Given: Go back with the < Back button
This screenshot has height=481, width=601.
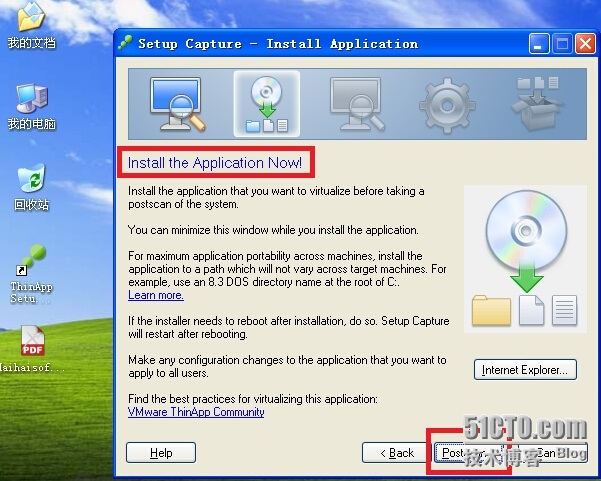Looking at the screenshot, I should pyautogui.click(x=396, y=453).
